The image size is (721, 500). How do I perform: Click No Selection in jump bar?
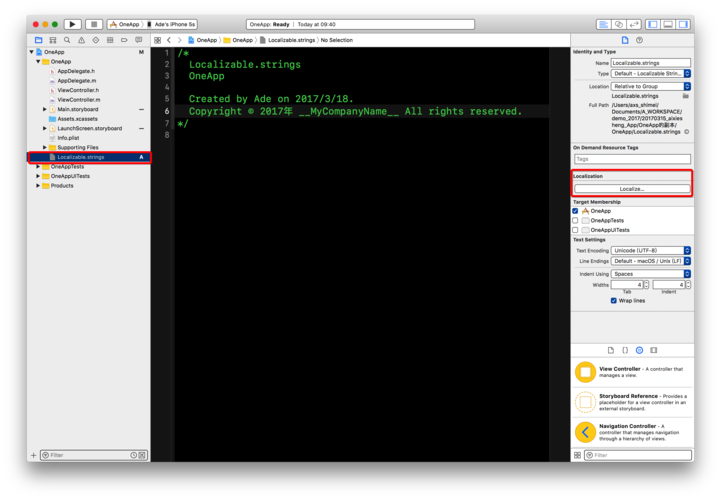click(337, 40)
